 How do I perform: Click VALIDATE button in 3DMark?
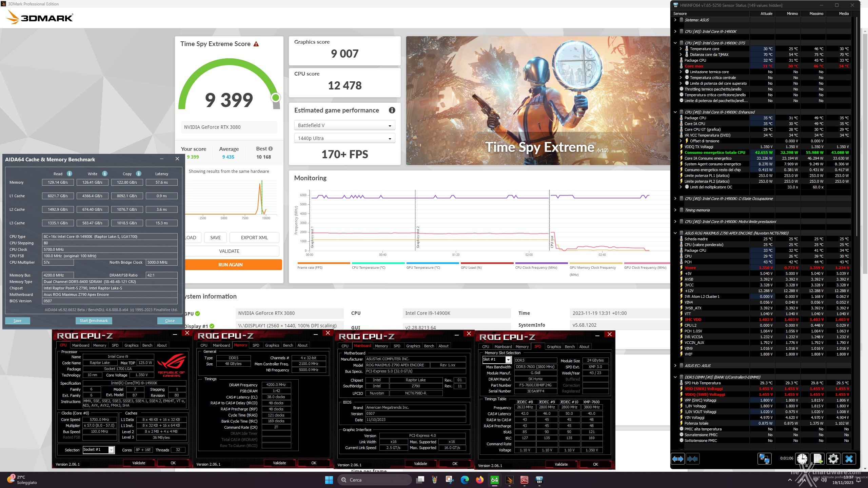click(229, 251)
